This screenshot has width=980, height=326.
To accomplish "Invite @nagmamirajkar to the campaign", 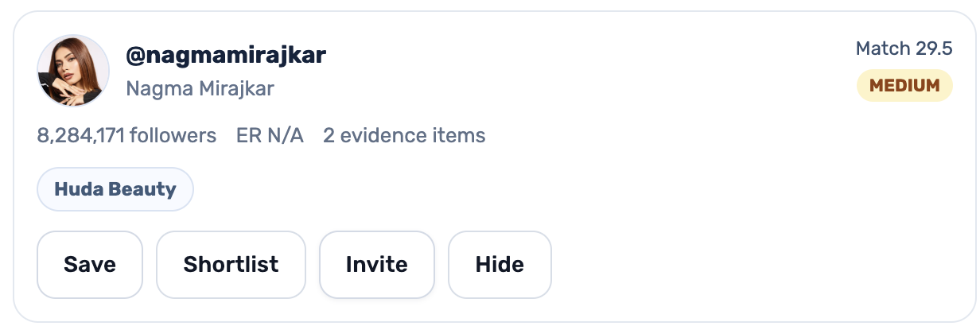I will (x=377, y=264).
